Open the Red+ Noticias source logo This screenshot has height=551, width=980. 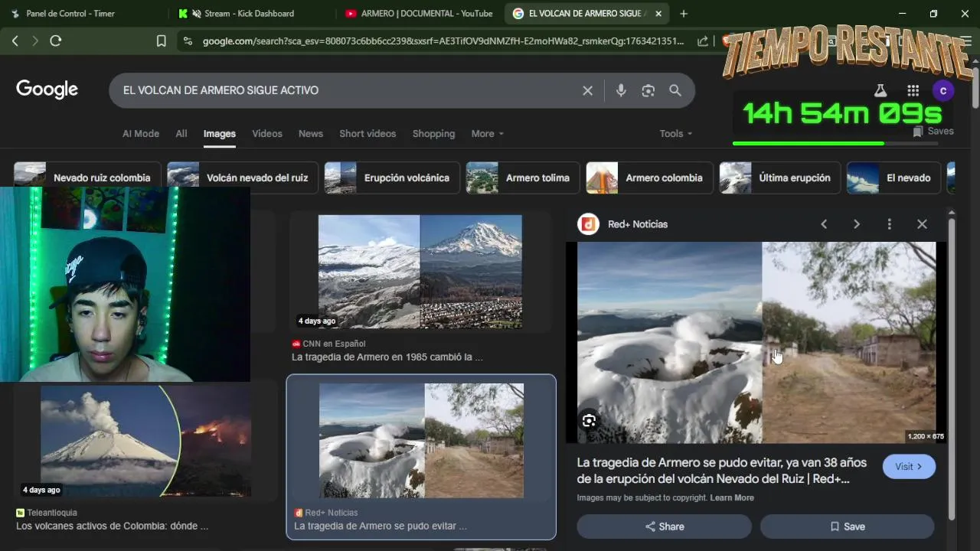(588, 224)
